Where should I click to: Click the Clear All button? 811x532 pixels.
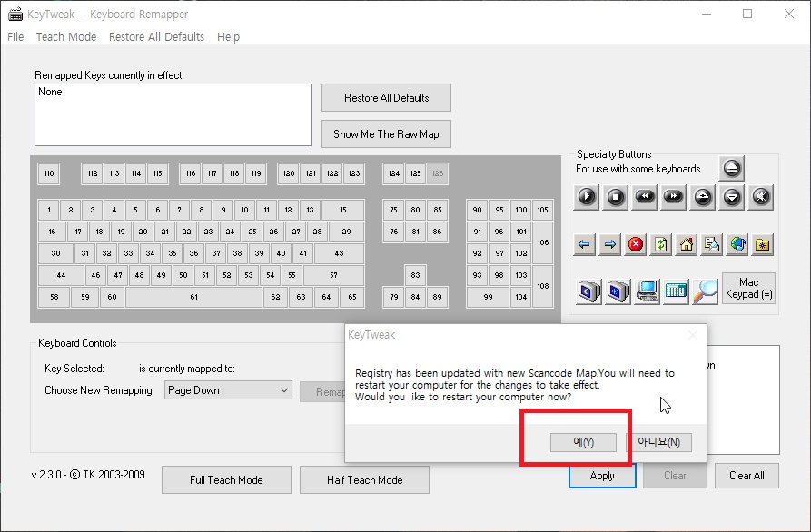[747, 476]
